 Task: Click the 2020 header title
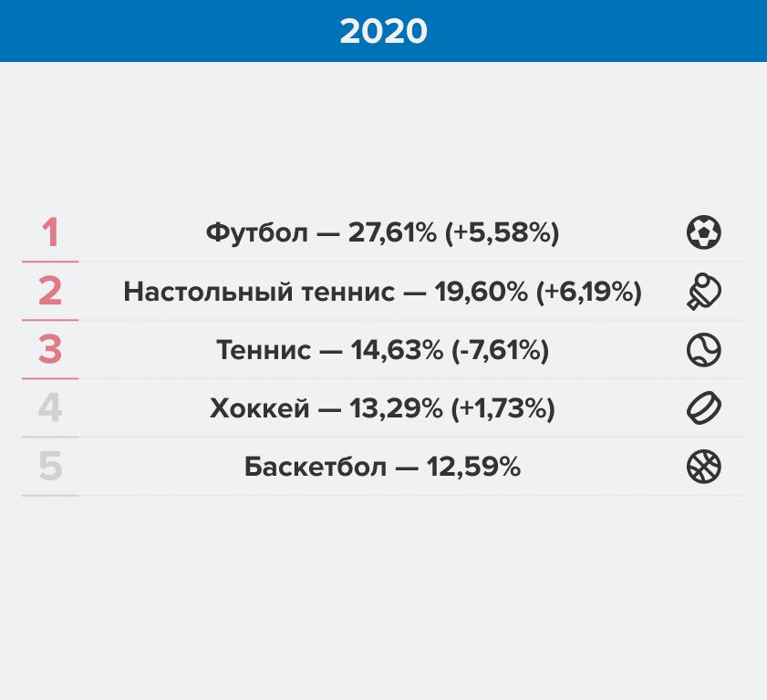coord(383,32)
